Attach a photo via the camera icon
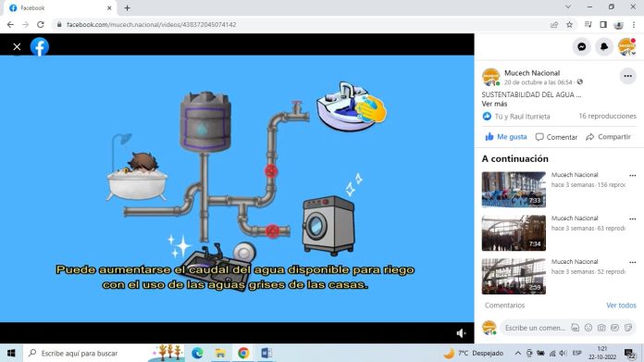Screen dimensions: 644x362 (601, 328)
